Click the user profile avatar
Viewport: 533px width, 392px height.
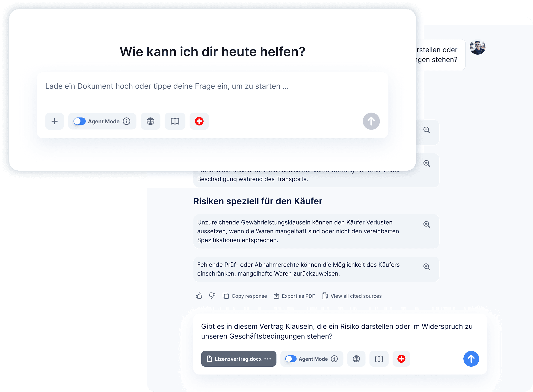coord(477,47)
